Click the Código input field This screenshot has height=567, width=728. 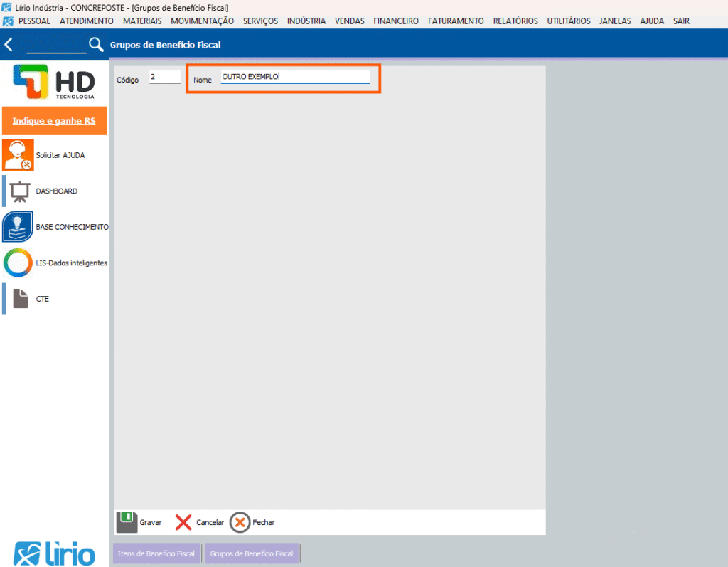pyautogui.click(x=165, y=77)
